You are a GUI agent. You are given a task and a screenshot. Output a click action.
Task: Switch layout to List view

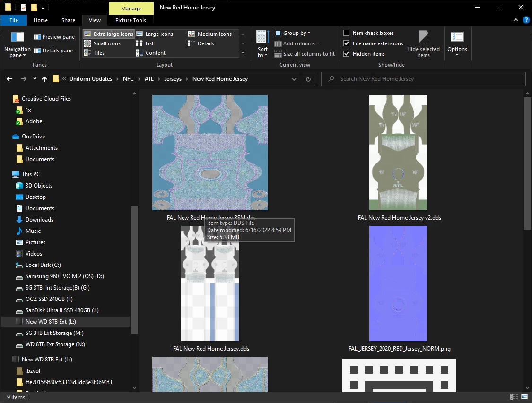coord(145,43)
